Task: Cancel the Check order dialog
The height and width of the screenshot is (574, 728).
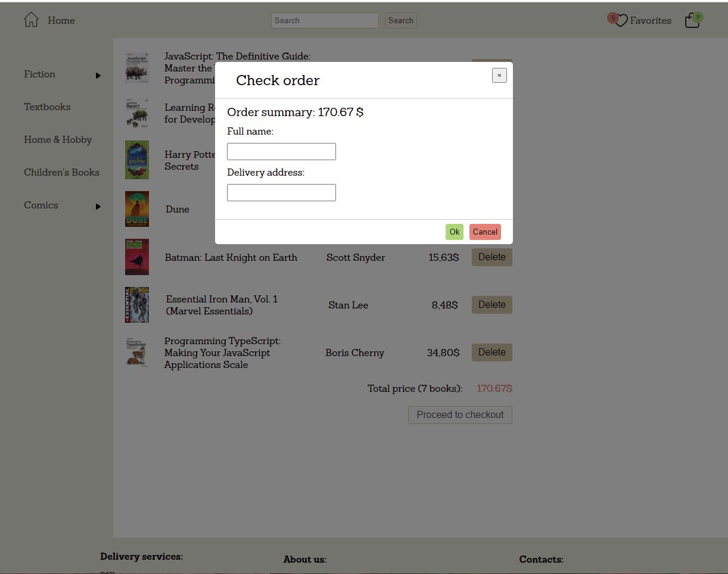Action: coord(485,232)
